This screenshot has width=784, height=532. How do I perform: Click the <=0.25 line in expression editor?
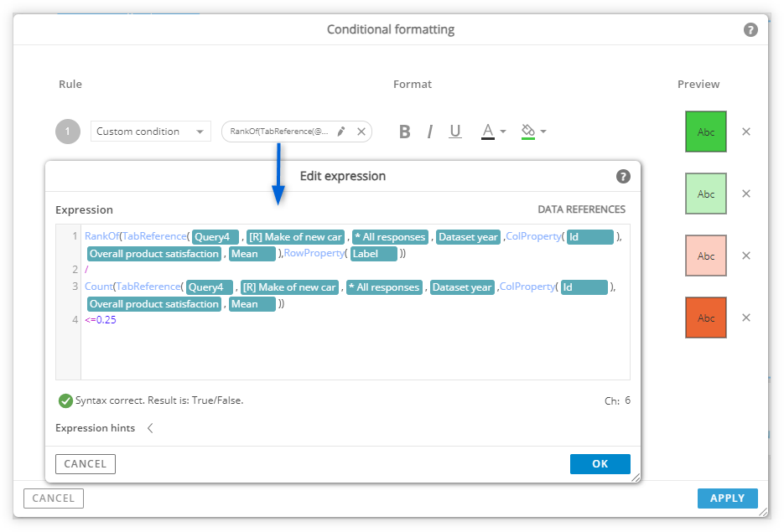[x=101, y=320]
